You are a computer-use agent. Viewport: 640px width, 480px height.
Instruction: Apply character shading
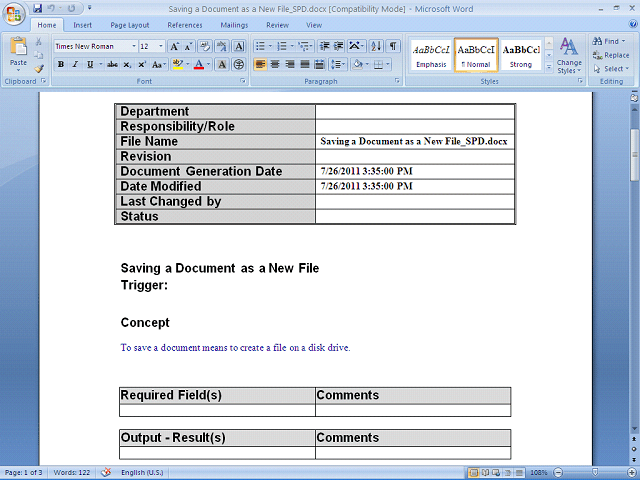(222, 64)
